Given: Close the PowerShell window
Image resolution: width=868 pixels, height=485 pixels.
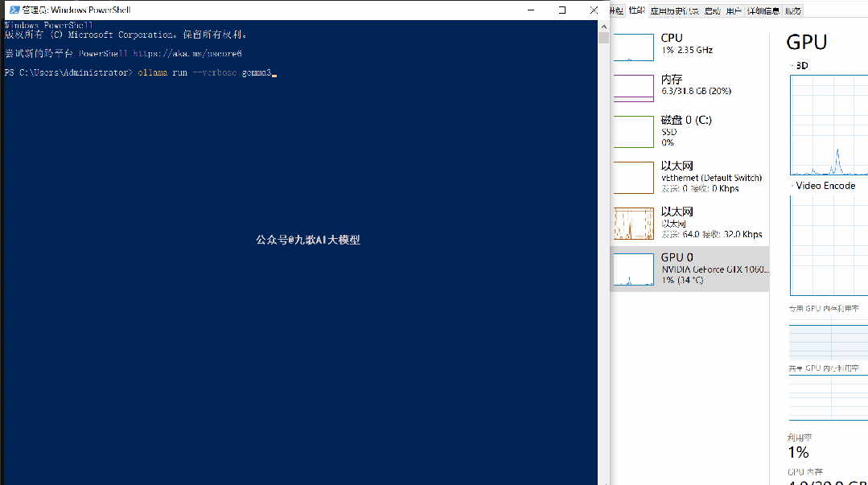Looking at the screenshot, I should pos(594,10).
